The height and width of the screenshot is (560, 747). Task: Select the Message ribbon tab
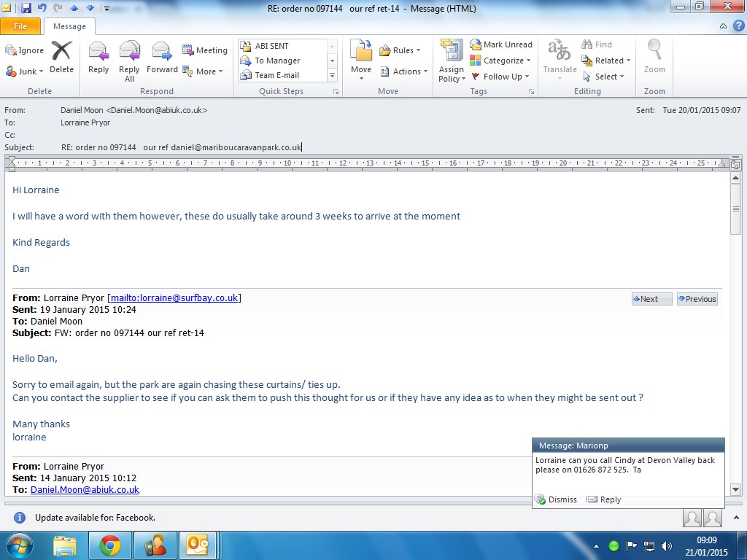tap(69, 26)
